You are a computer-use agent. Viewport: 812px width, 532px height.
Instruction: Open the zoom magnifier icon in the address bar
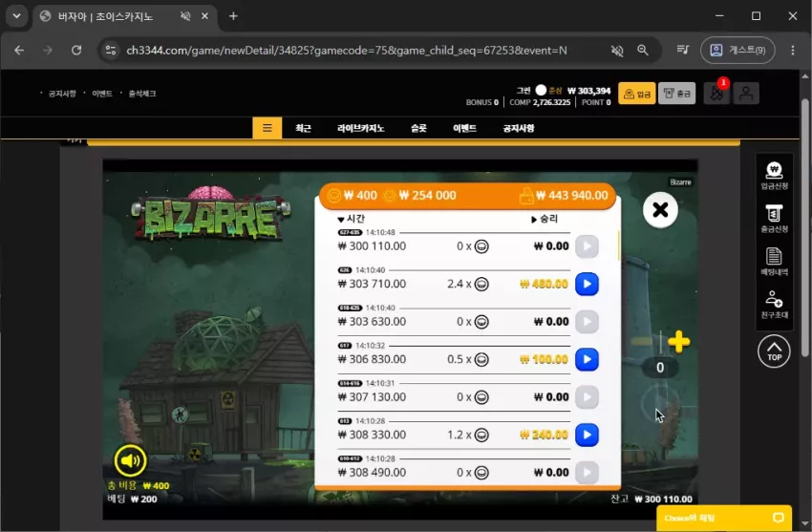643,51
